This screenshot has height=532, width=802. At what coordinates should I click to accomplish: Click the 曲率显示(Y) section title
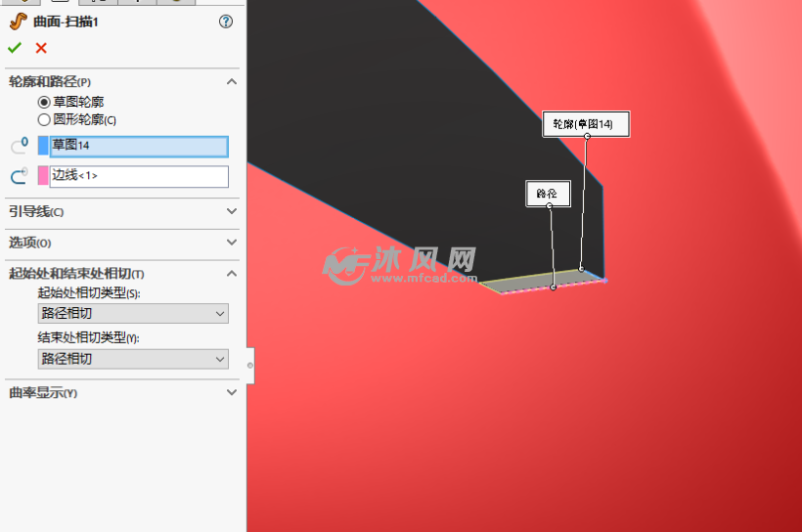(x=43, y=393)
